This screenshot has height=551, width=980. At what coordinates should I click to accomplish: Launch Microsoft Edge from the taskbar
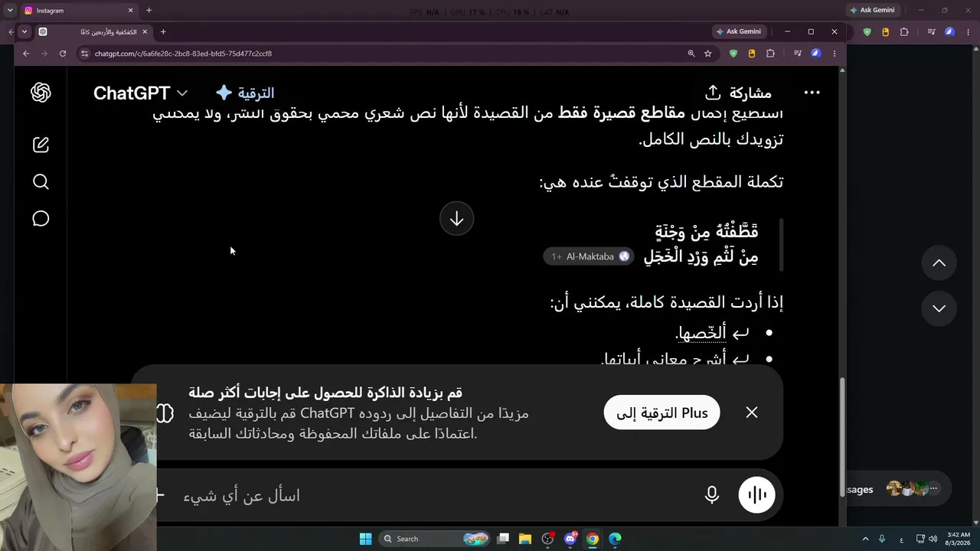point(615,539)
